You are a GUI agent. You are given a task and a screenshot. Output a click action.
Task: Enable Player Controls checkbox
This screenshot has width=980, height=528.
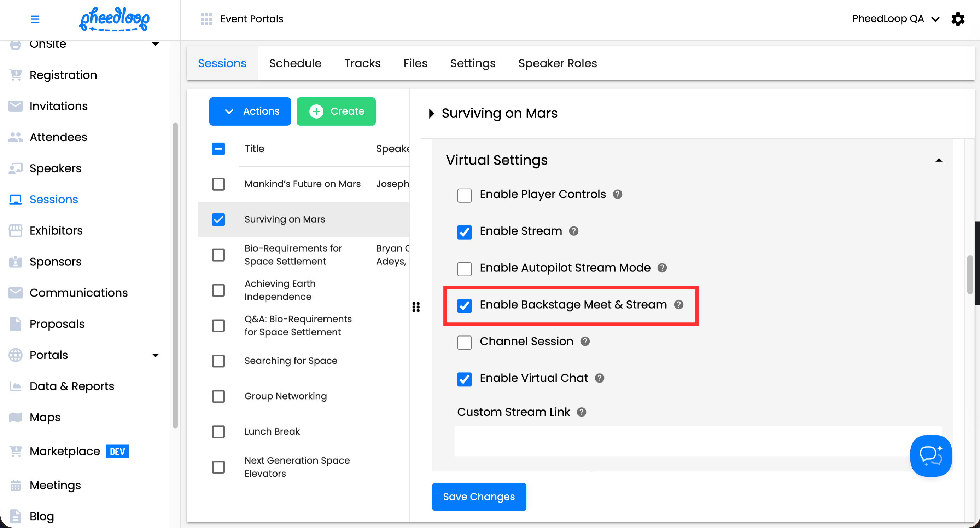[464, 195]
